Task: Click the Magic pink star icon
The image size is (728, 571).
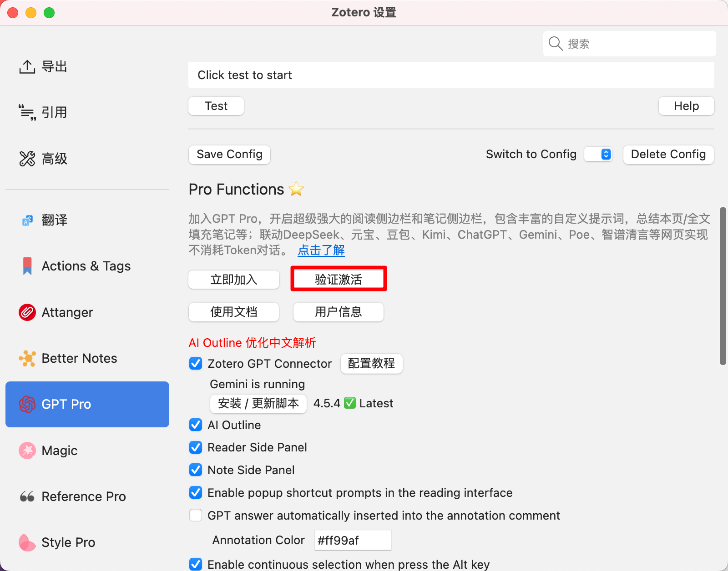Action: coord(27,451)
